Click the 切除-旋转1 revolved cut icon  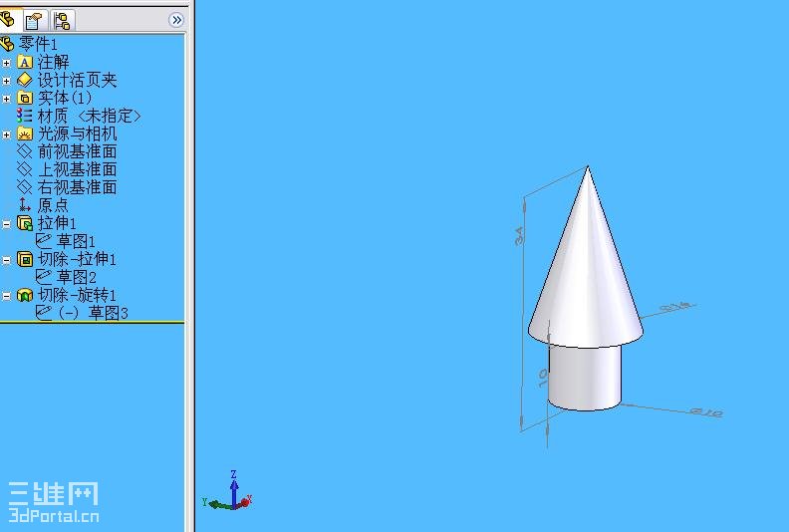point(24,295)
